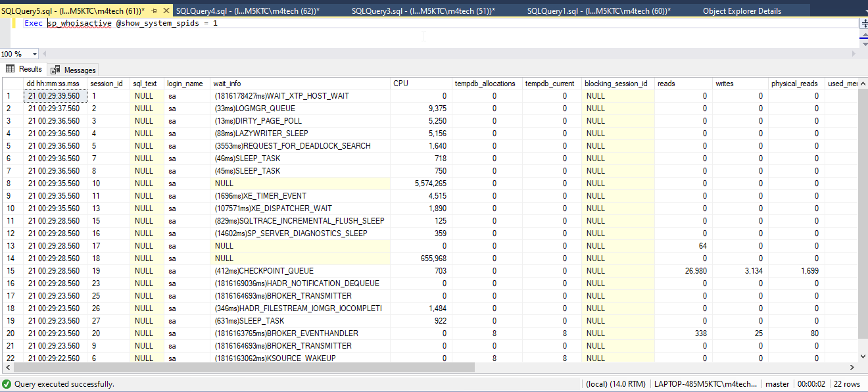Switch to the SQLQuery4.sql tab
The height and width of the screenshot is (392, 868).
[247, 11]
